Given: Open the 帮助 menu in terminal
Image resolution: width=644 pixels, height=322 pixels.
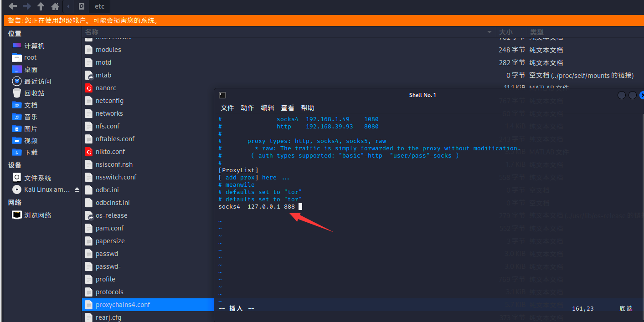Looking at the screenshot, I should coord(308,108).
